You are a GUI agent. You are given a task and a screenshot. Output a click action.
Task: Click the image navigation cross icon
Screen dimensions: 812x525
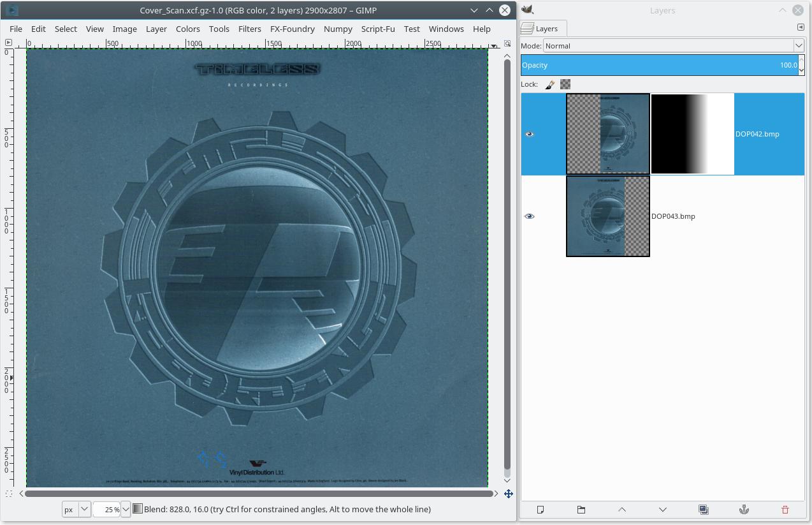(x=508, y=494)
